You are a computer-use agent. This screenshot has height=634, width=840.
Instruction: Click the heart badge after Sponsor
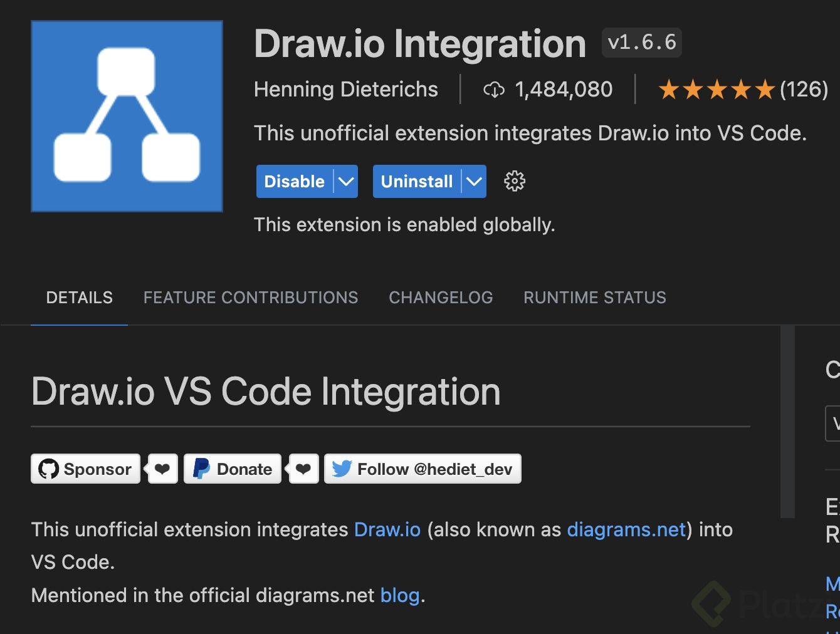[x=162, y=469]
